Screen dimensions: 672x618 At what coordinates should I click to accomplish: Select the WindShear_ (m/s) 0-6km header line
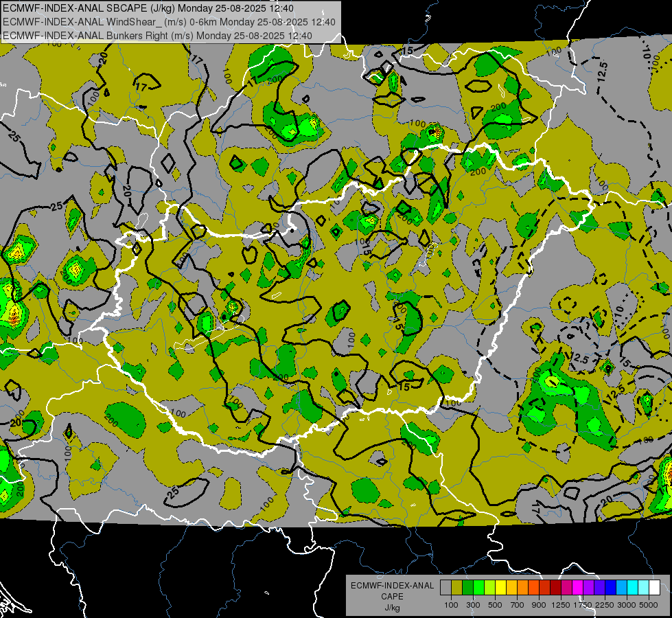coord(169,22)
